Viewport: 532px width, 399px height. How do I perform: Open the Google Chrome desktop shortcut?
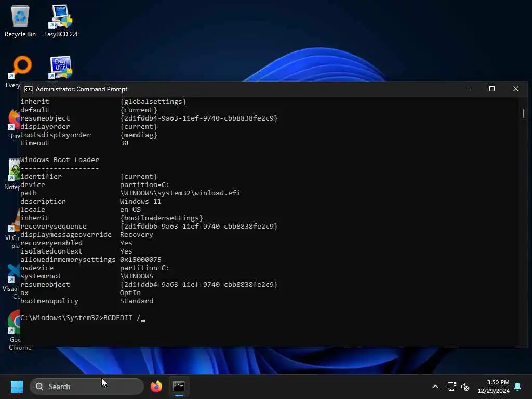click(16, 329)
